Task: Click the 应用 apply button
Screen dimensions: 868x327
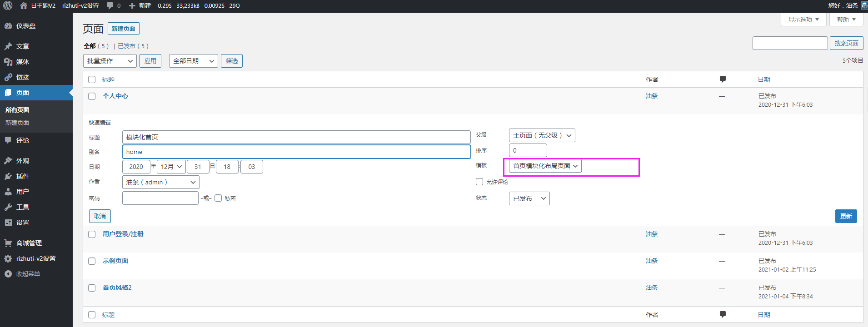Action: (x=150, y=61)
